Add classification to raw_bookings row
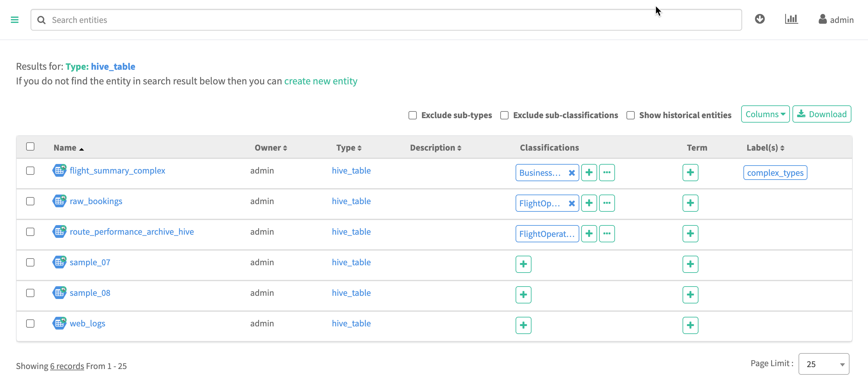 coord(589,203)
